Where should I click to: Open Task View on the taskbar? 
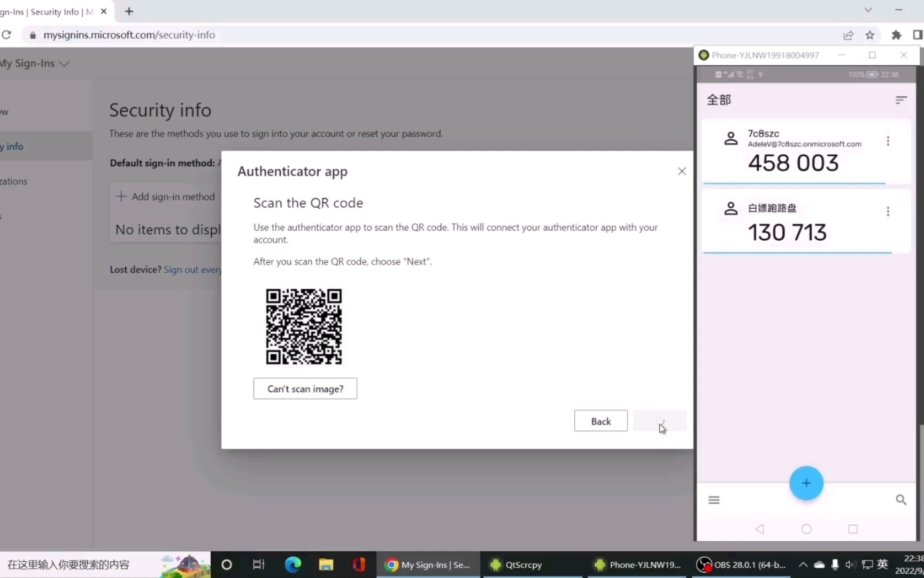[259, 565]
